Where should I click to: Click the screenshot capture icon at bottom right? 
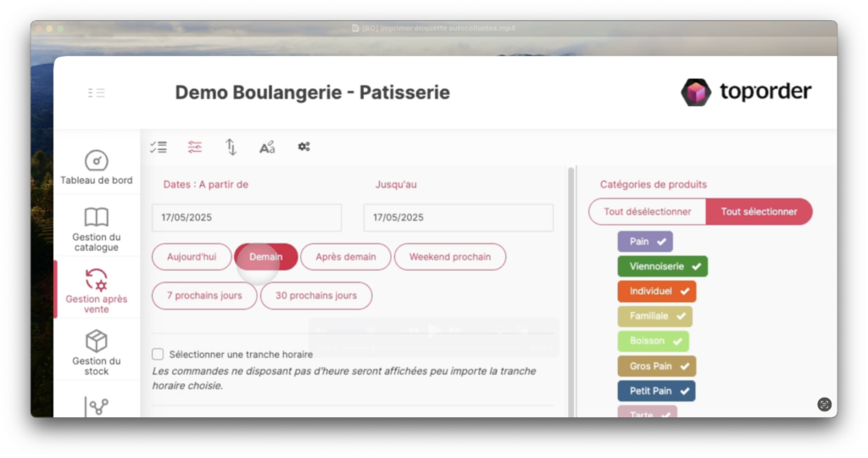824,405
